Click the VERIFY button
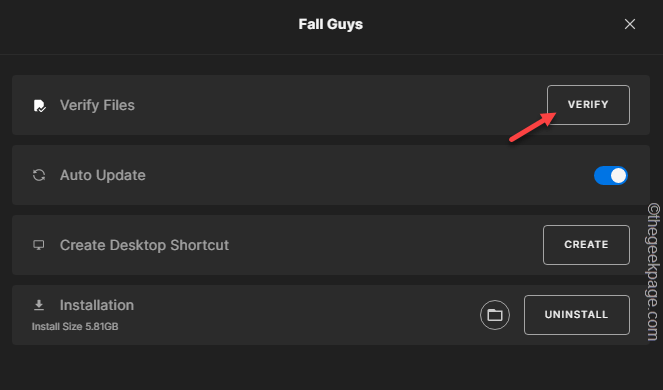 tap(588, 105)
